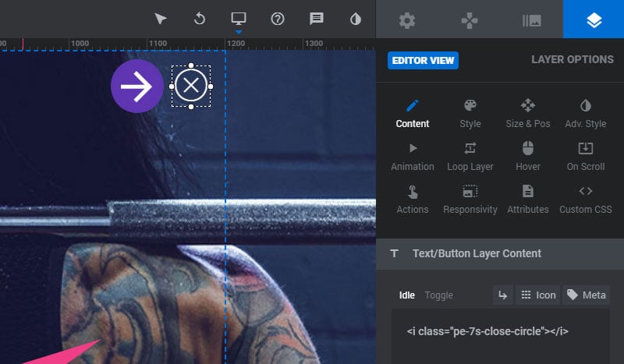The width and height of the screenshot is (624, 364).
Task: Open the Icon picker button
Action: click(x=537, y=295)
